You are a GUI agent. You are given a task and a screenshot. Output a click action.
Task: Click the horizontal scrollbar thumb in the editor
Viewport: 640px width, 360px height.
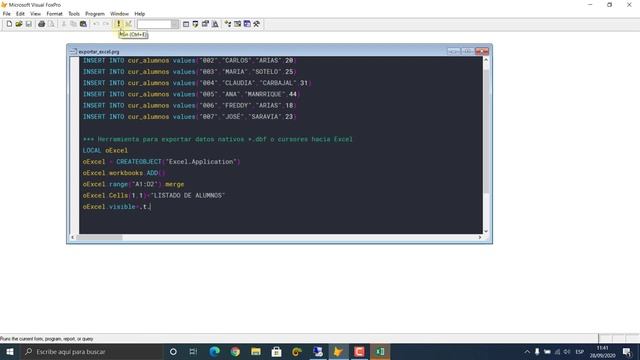point(99,237)
